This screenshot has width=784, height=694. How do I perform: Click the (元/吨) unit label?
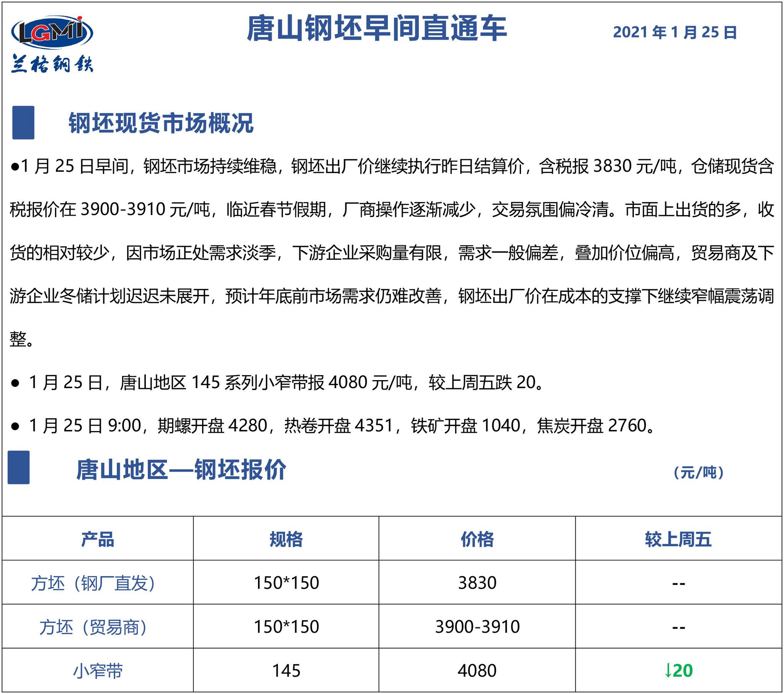click(x=698, y=472)
